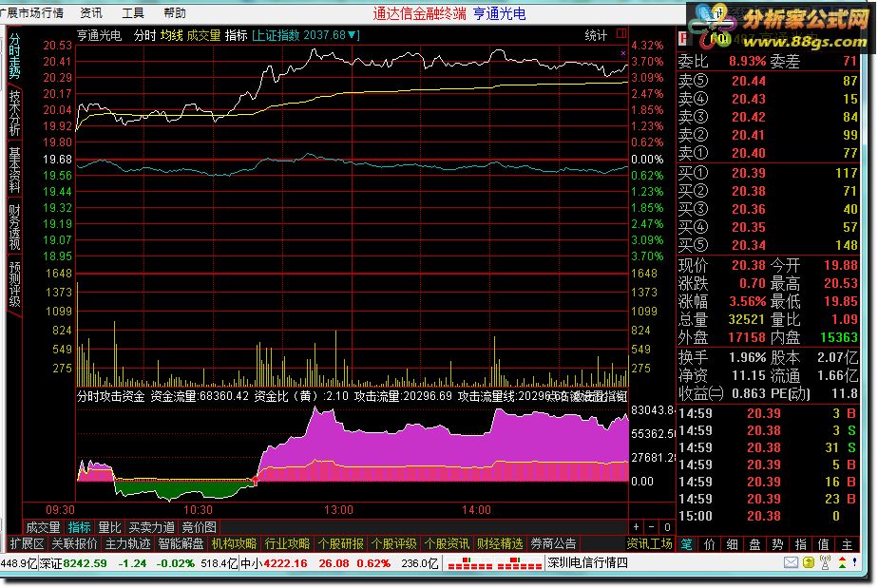The image size is (878, 588).
Task: Open the 主力轨迹 bottom tab
Action: 127,543
